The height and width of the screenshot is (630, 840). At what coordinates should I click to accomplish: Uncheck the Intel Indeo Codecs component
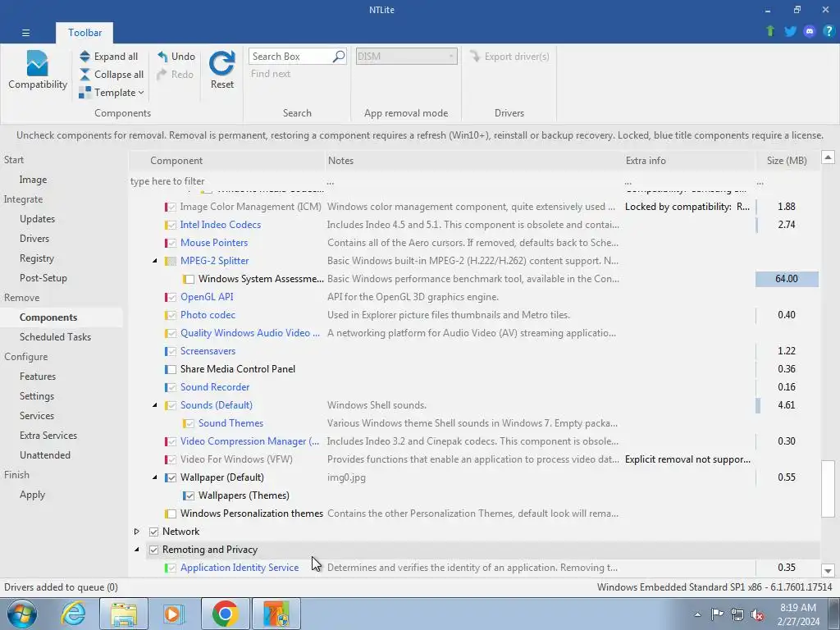[171, 225]
